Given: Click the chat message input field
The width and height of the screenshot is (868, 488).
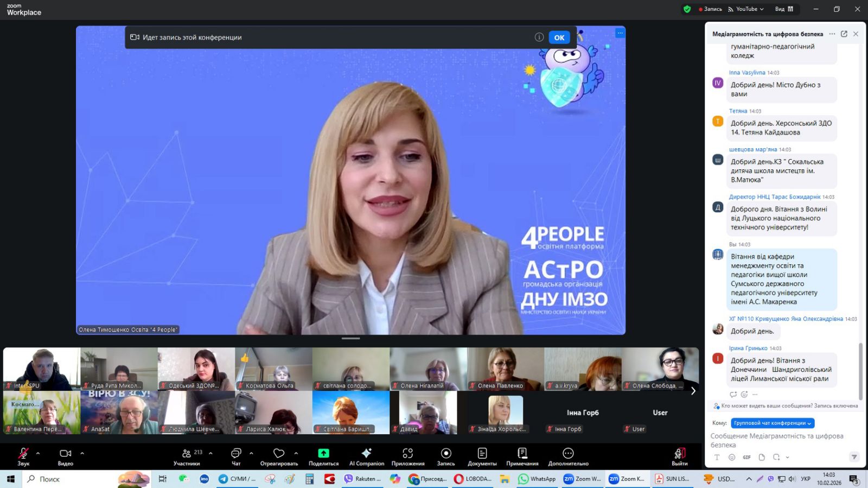Looking at the screenshot, I should (781, 440).
